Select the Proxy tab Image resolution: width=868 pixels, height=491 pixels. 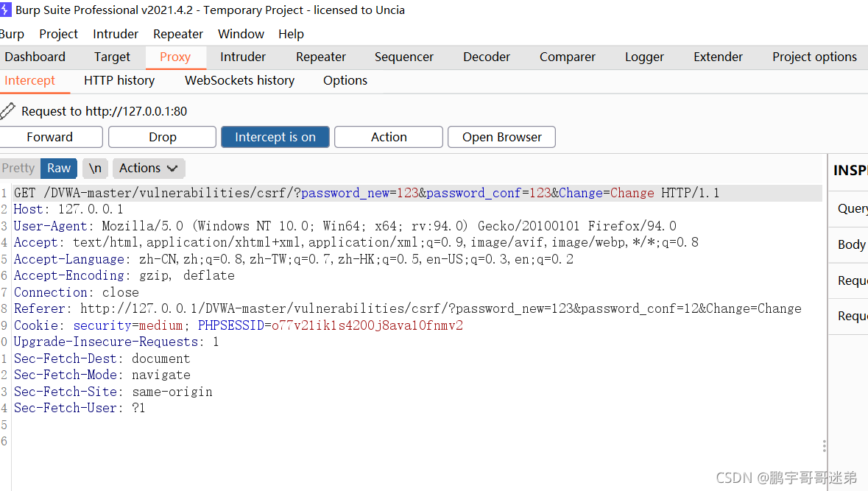[175, 57]
